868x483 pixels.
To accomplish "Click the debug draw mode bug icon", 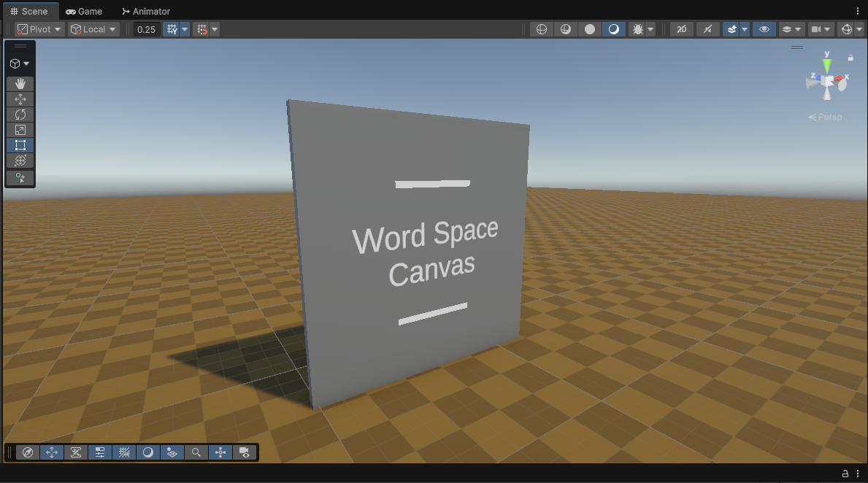I will coord(638,29).
